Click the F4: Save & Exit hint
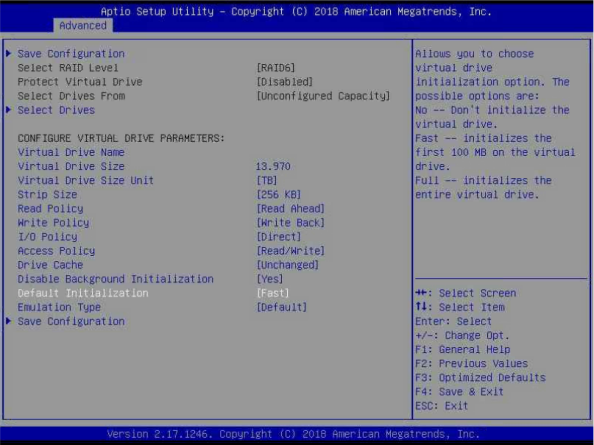This screenshot has width=594, height=445. point(460,392)
